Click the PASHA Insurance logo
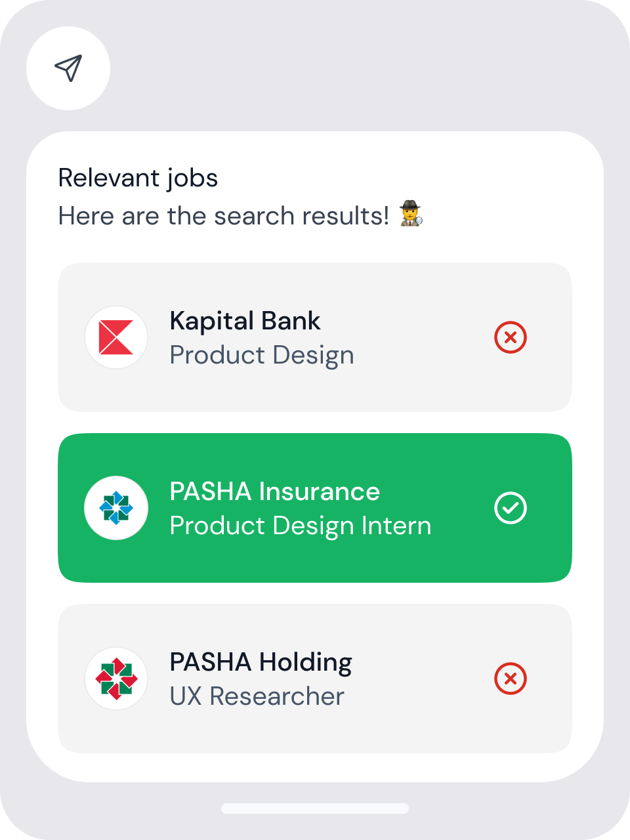 click(116, 508)
